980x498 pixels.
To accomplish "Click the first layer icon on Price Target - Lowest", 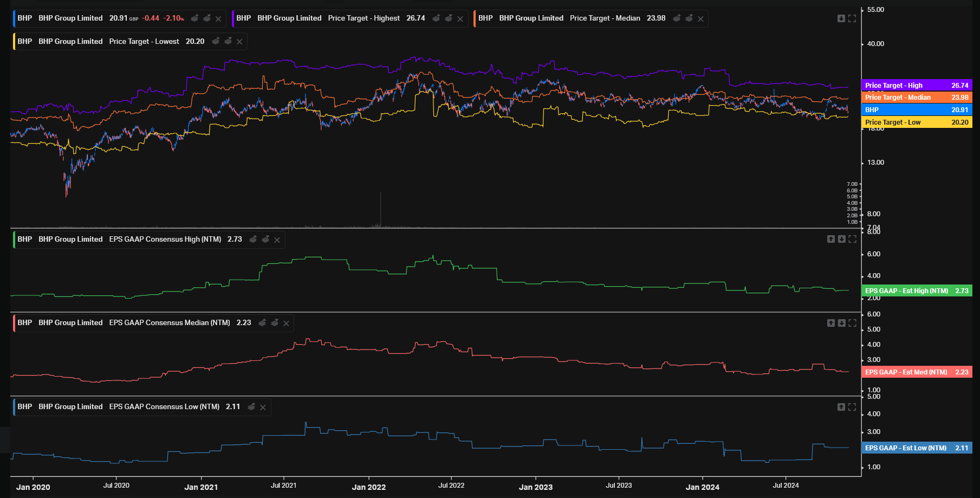I will [216, 41].
